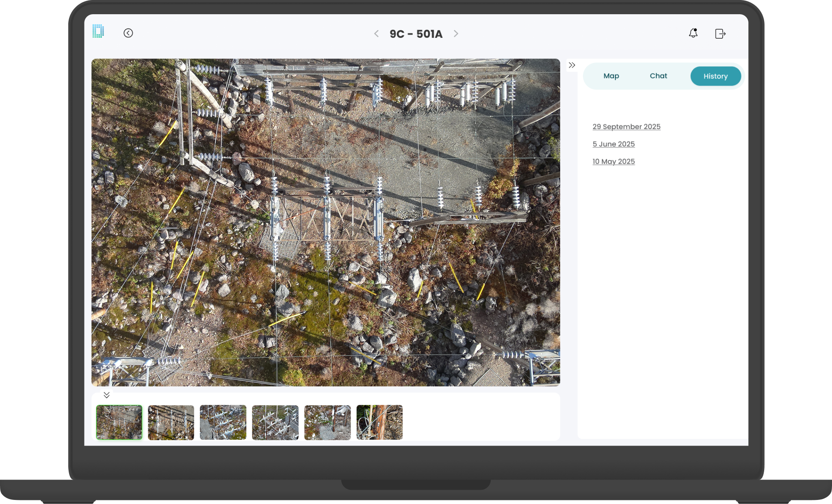
Task: Select the first green-highlighted thumbnail
Action: 119,422
